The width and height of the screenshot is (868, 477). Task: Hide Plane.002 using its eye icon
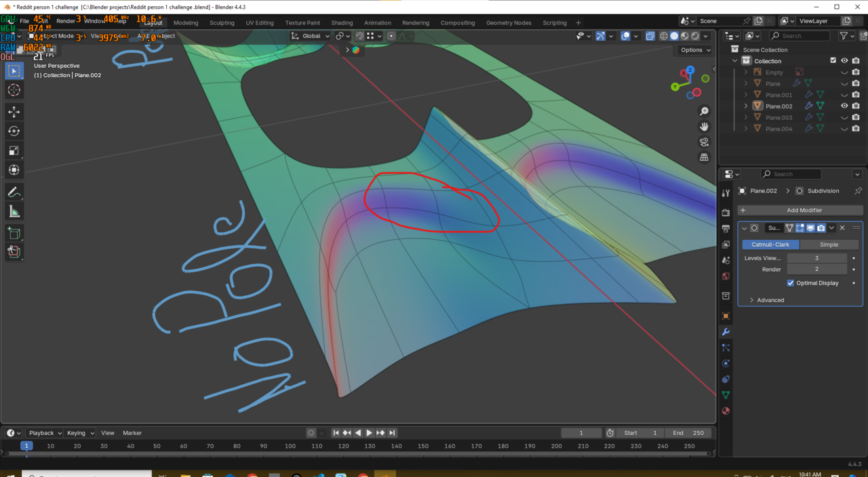pyautogui.click(x=844, y=106)
